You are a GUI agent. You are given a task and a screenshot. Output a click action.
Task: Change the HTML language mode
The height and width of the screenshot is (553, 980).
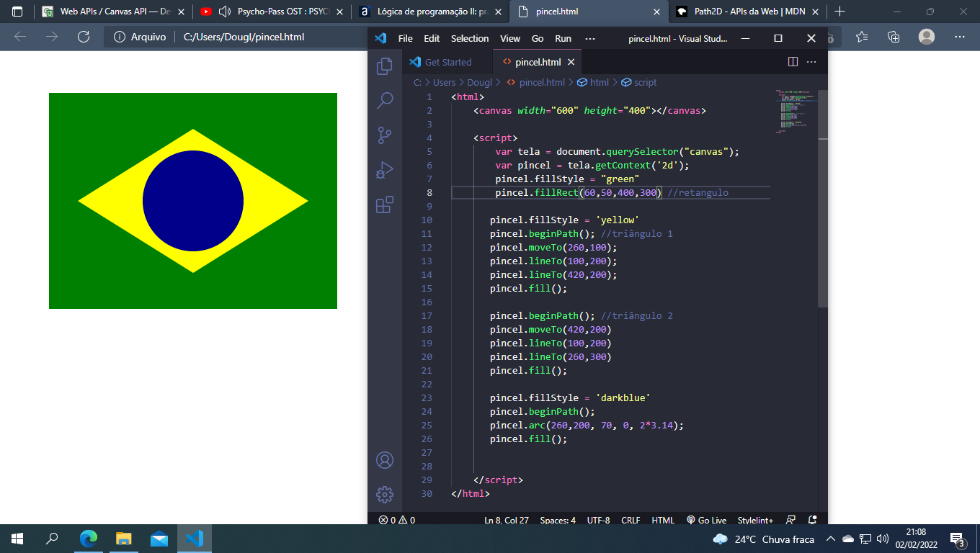coord(663,520)
